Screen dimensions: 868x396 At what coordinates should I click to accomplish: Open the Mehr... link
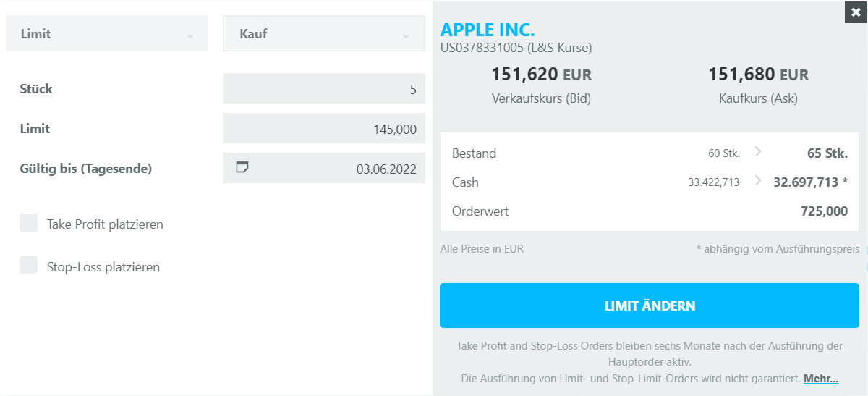pos(821,379)
